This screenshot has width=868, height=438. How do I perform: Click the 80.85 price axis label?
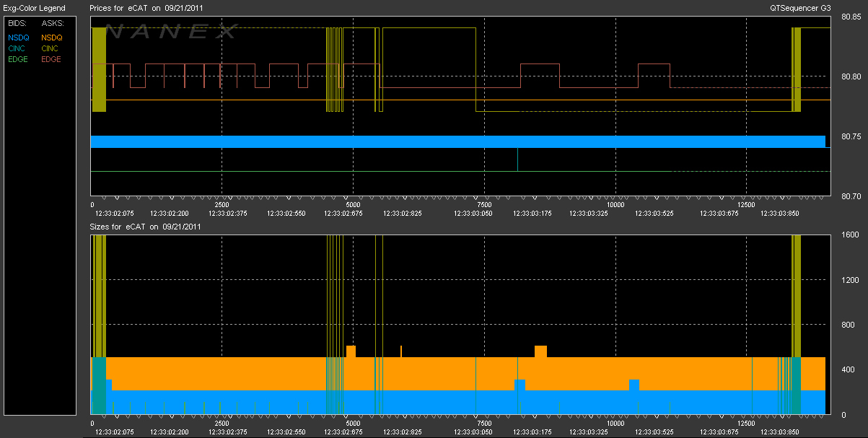(850, 17)
